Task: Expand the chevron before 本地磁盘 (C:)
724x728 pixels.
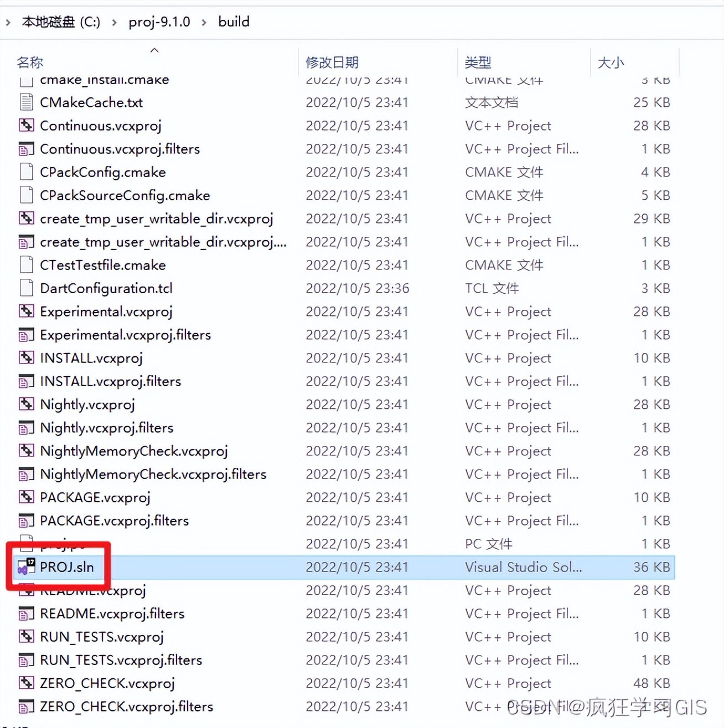Action: pos(8,22)
